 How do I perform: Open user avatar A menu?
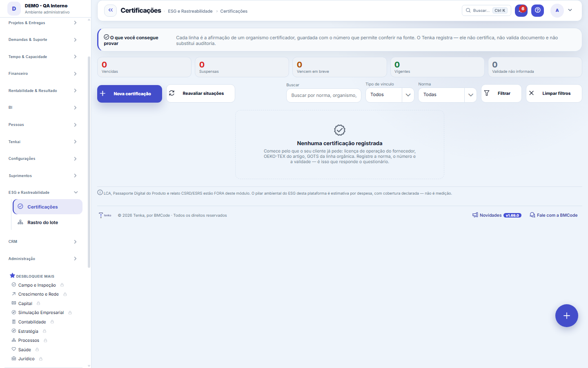pyautogui.click(x=557, y=11)
